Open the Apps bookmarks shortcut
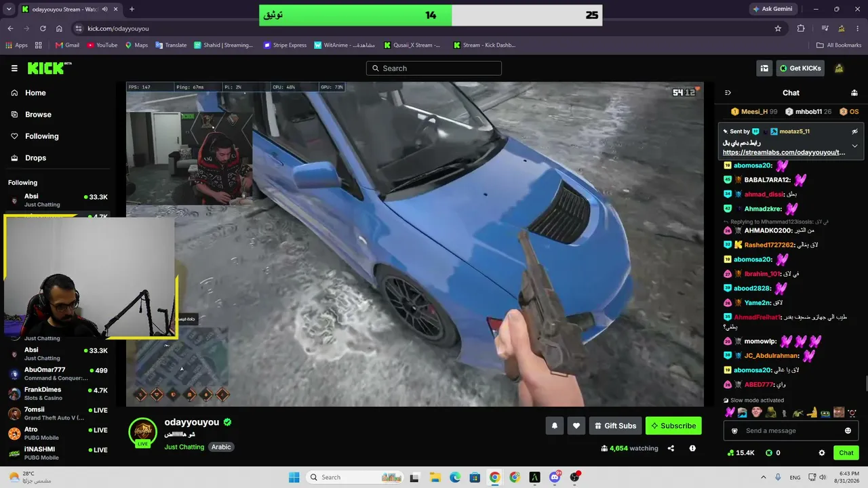Screen dimensions: 868x488 click(x=17, y=45)
